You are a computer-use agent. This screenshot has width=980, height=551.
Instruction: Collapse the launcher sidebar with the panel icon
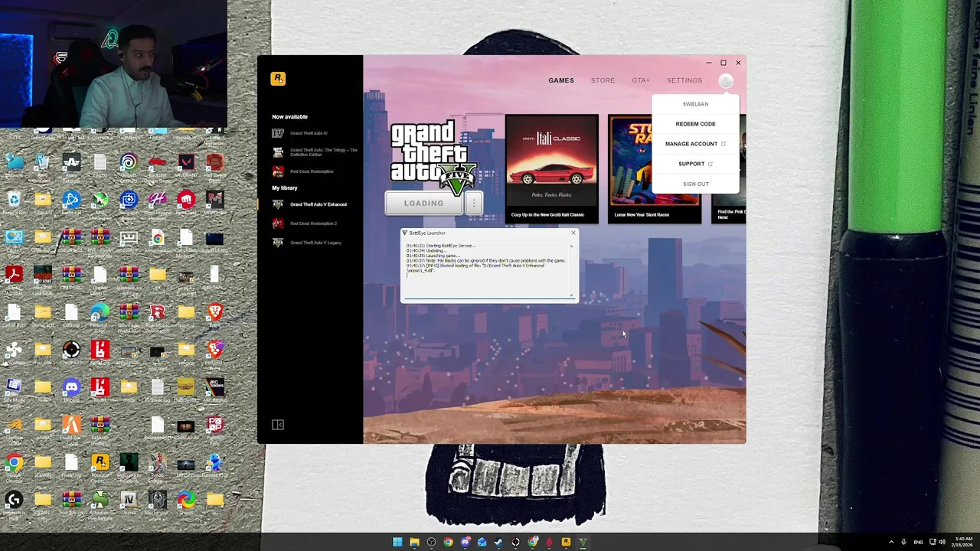click(x=278, y=425)
